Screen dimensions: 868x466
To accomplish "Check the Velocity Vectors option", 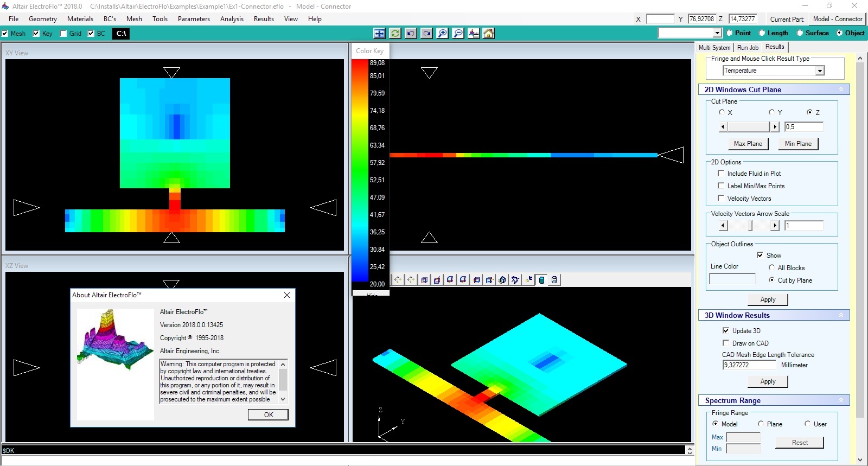I will pyautogui.click(x=721, y=198).
